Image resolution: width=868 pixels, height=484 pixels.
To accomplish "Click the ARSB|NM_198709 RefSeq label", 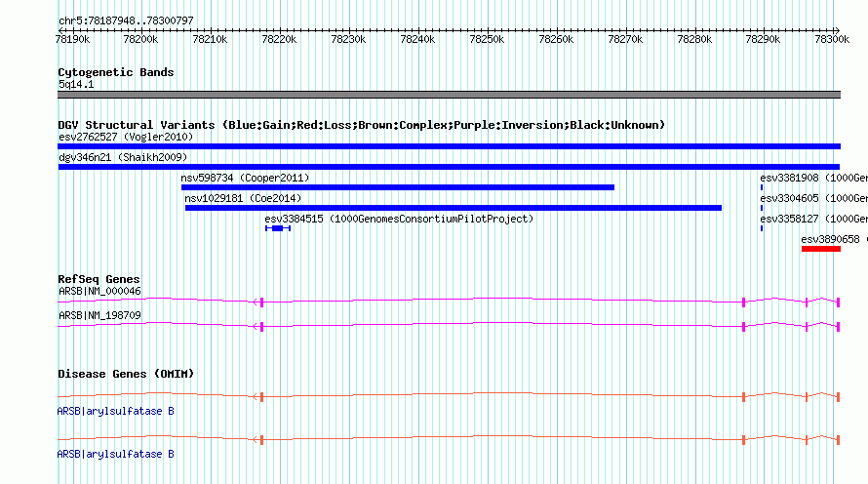I will (x=99, y=315).
